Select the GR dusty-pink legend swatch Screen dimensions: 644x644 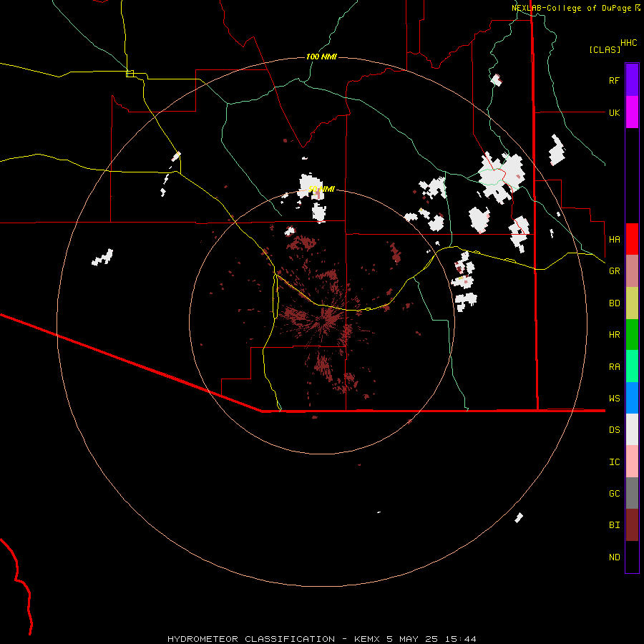pyautogui.click(x=632, y=271)
